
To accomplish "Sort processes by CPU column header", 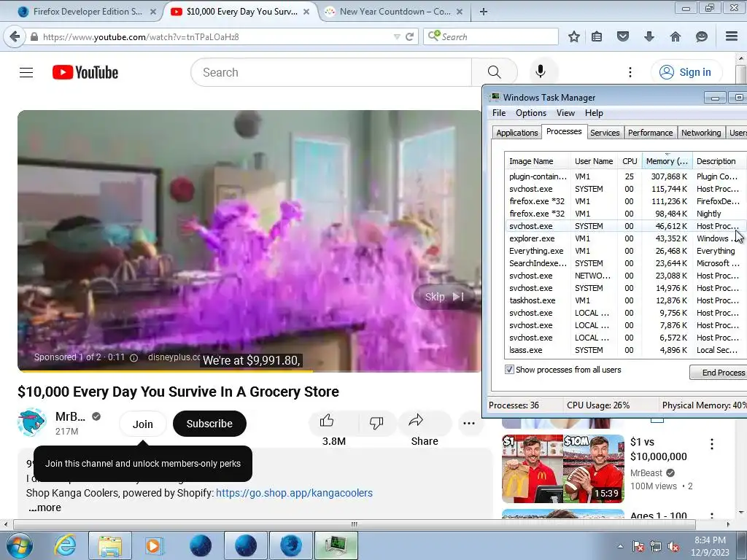I will (x=630, y=161).
